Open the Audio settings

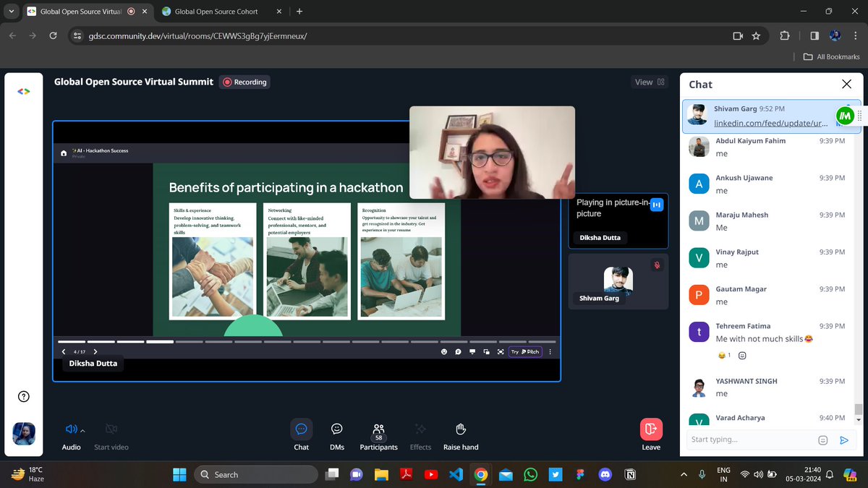71,435
